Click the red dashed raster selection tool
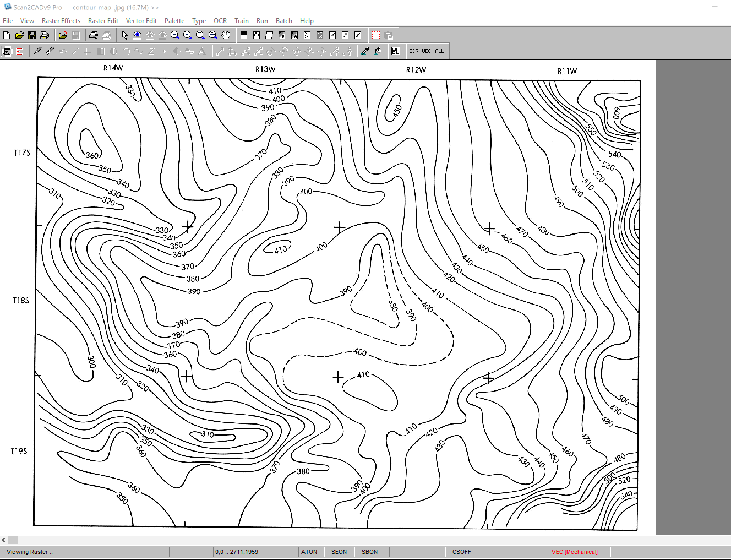The height and width of the screenshot is (560, 731). click(375, 35)
